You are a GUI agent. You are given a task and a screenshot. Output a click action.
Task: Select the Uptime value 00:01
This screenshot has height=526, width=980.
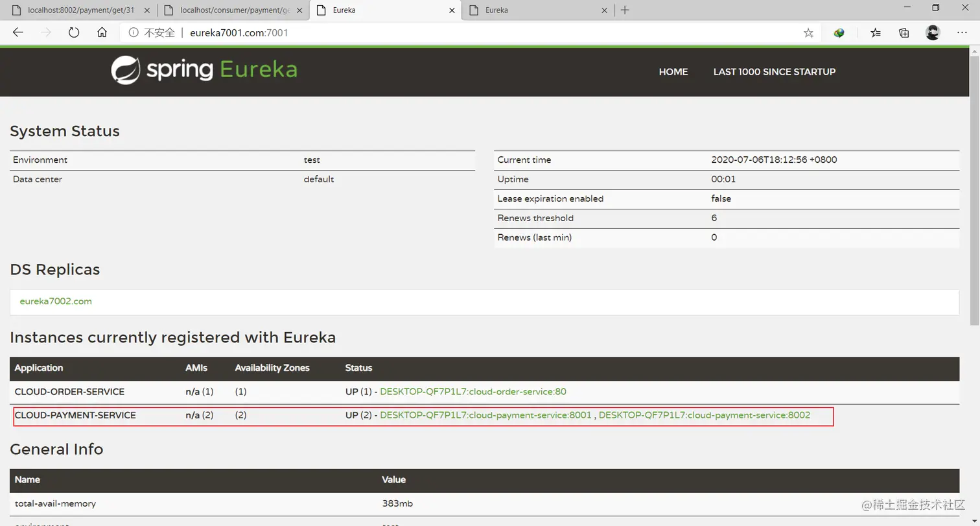(723, 179)
